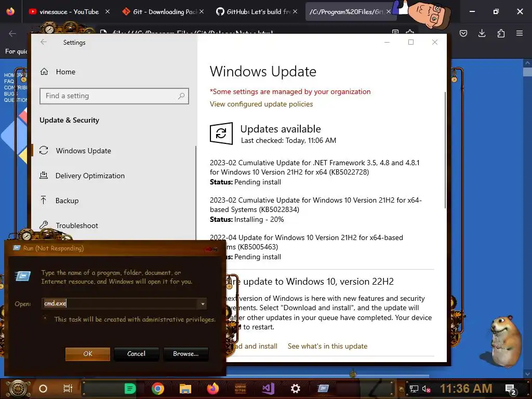Open See what's in this update link
This screenshot has height=399, width=532.
coord(327,346)
